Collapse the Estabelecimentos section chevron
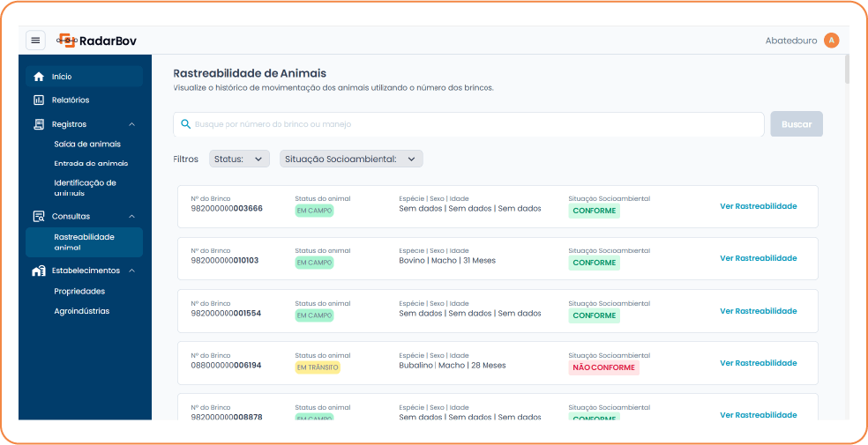The width and height of the screenshot is (868, 445). pyautogui.click(x=131, y=271)
